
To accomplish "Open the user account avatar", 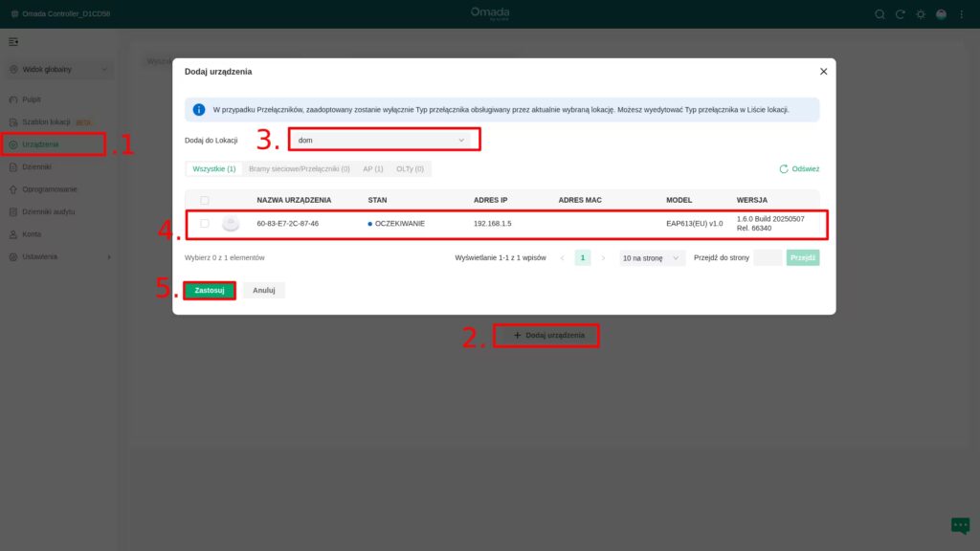I will click(941, 14).
